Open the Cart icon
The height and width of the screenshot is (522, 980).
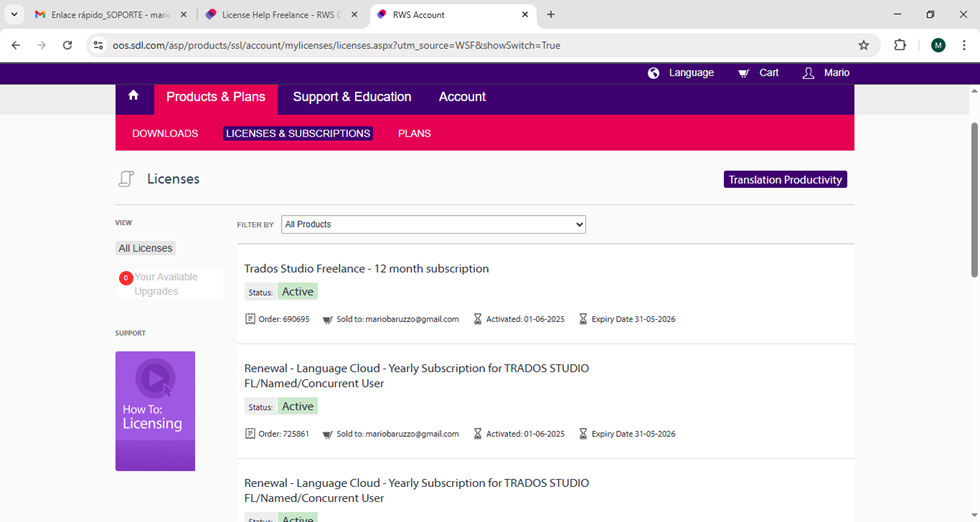(743, 73)
